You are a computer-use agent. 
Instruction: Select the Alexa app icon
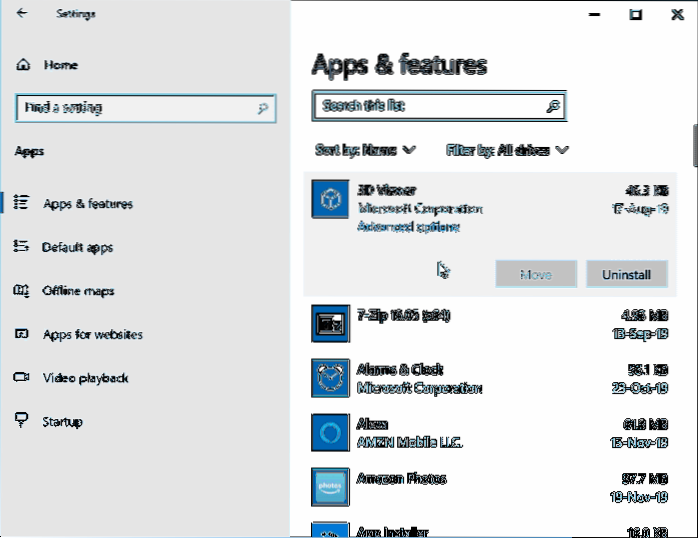click(328, 432)
